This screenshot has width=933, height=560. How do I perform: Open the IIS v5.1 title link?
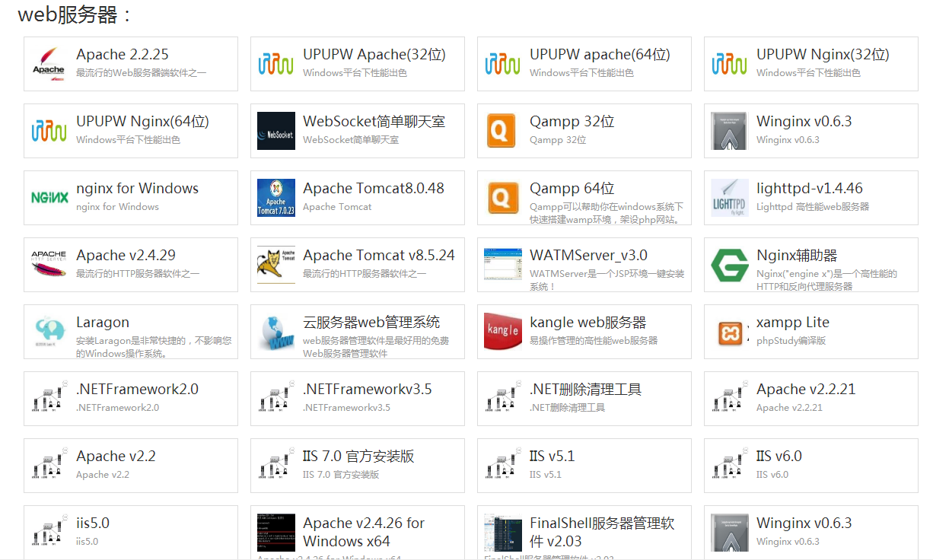coord(552,457)
